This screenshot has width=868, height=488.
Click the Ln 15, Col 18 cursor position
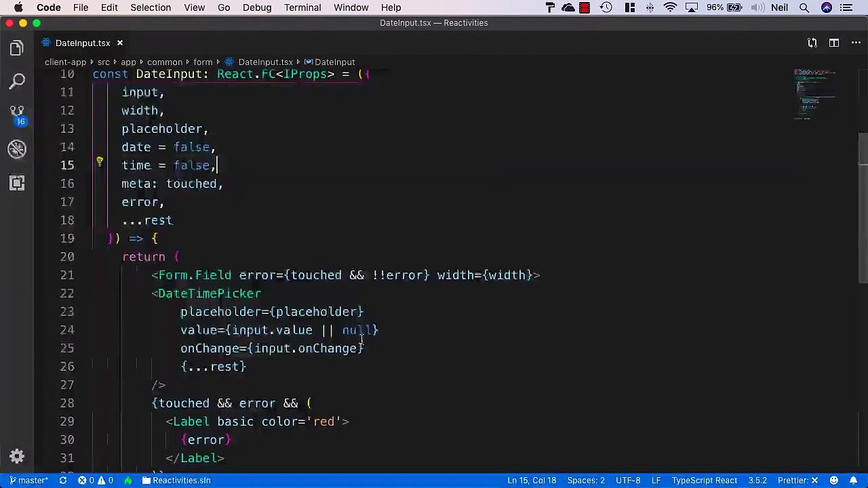[x=532, y=481]
